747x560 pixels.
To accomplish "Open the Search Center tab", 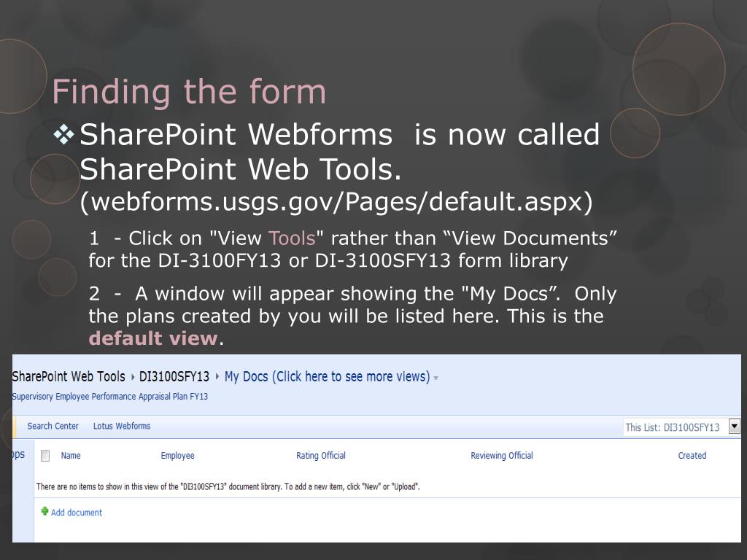I will coord(53,426).
